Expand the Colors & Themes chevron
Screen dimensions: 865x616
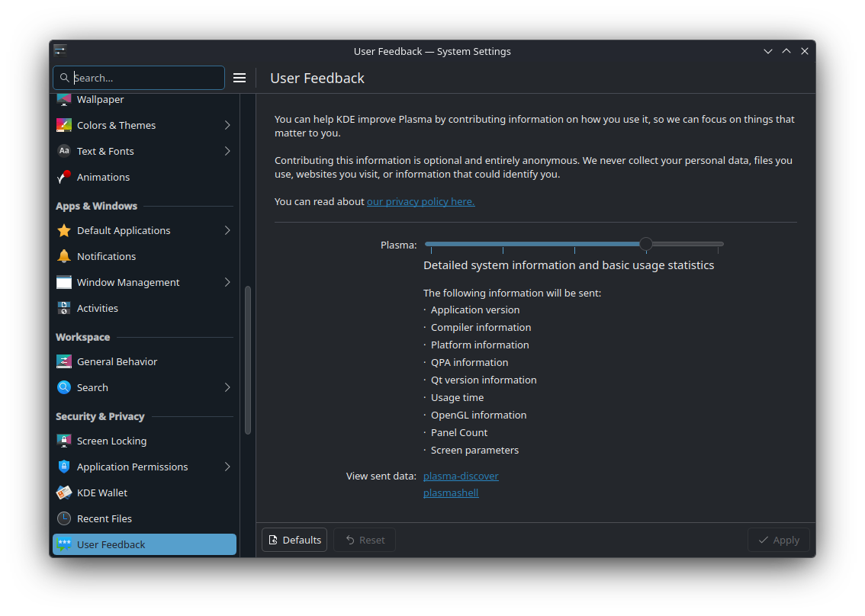tap(227, 125)
